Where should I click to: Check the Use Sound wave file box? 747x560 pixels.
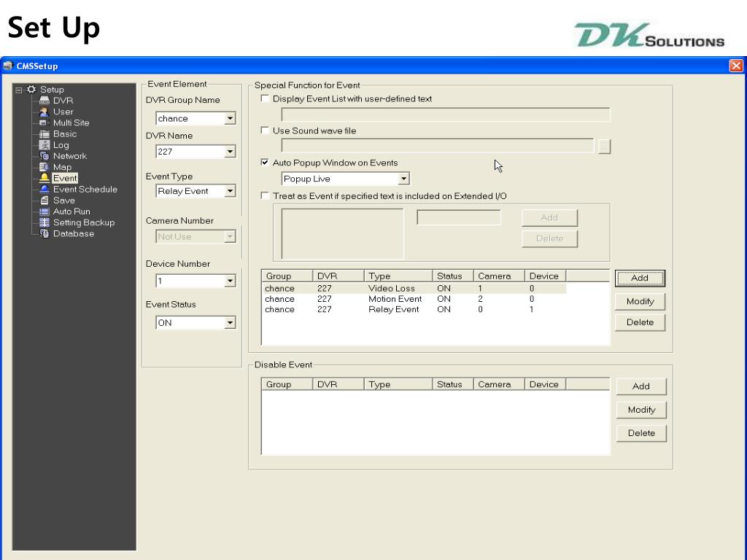(x=265, y=131)
